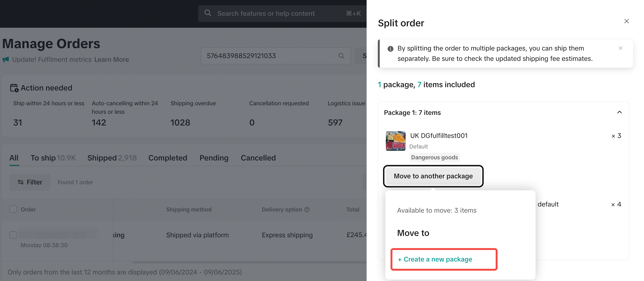Click the UK DGfulfilltest001 product thumbnail
The height and width of the screenshot is (281, 644).
[x=395, y=141]
